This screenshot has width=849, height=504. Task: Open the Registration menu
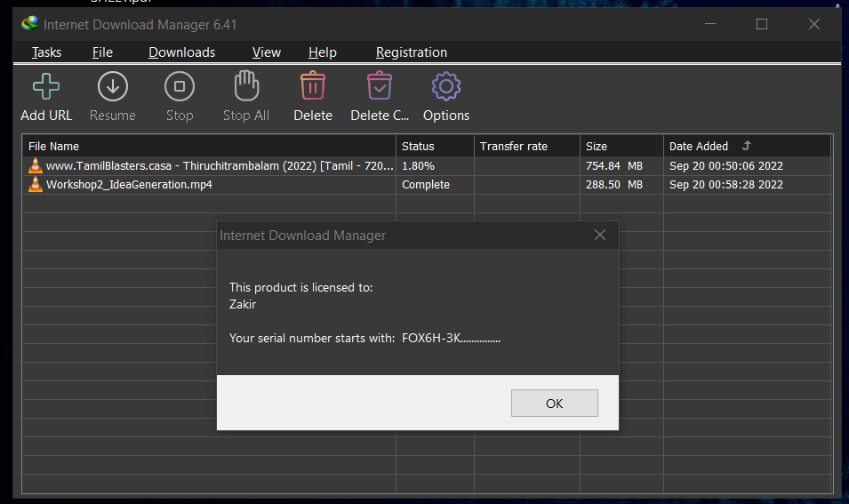412,52
